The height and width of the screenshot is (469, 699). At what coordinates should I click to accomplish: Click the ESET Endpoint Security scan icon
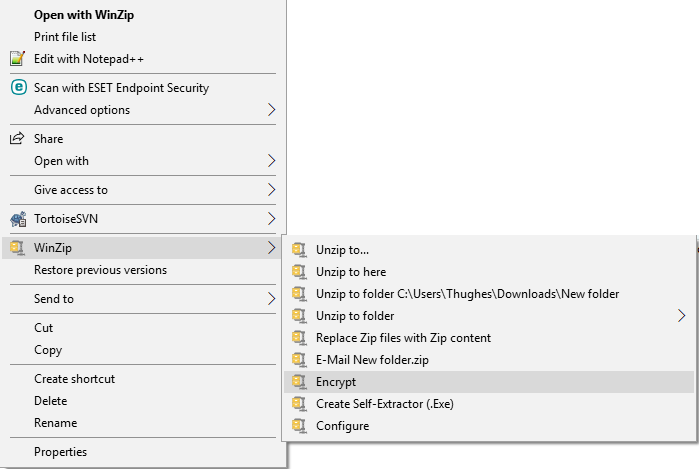[17, 88]
